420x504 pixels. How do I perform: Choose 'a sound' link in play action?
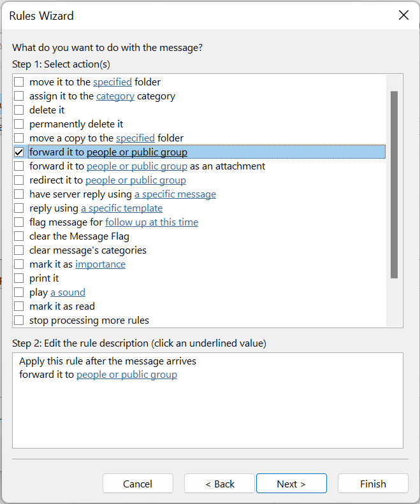point(68,292)
